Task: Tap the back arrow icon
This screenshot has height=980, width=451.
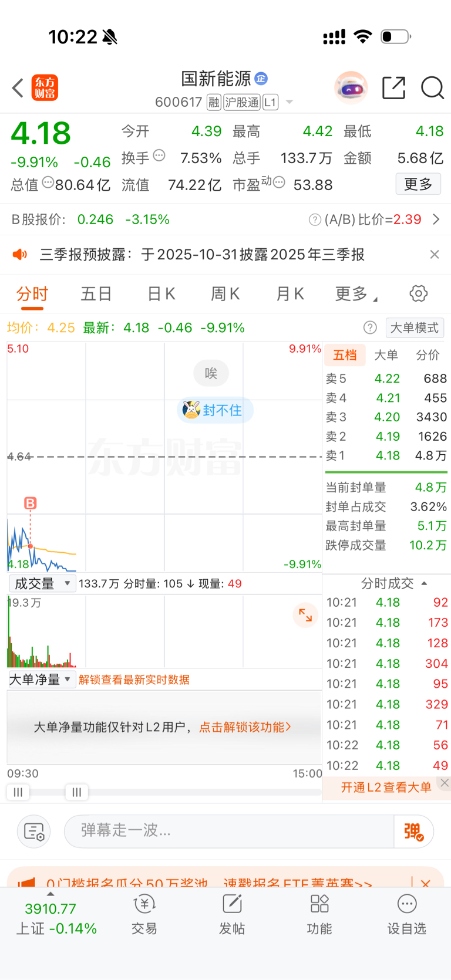Action: pyautogui.click(x=18, y=88)
